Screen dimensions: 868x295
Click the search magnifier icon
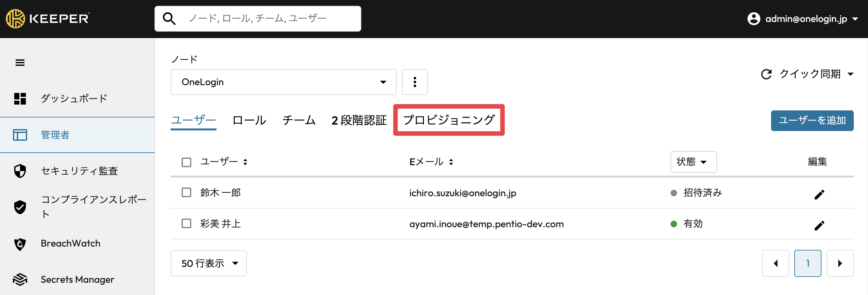tap(169, 18)
